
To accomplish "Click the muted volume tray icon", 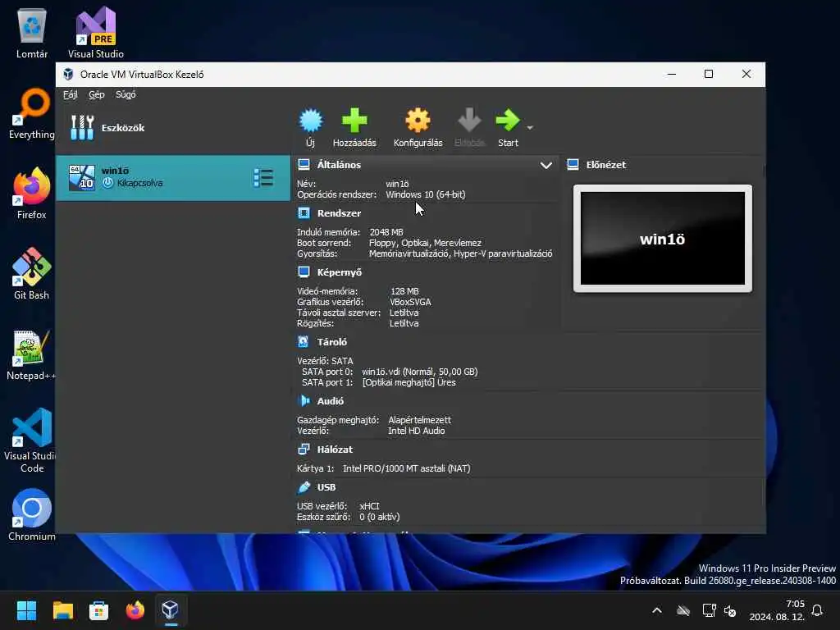I will point(730,610).
